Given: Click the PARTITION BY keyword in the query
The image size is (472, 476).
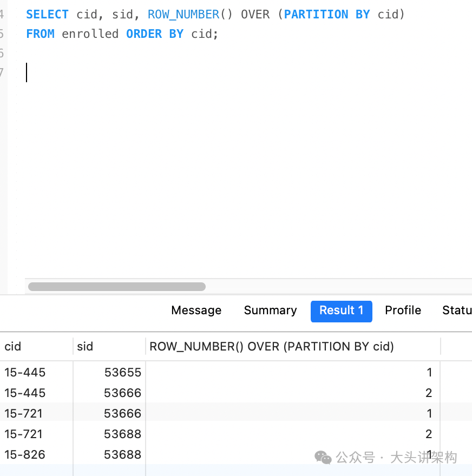Looking at the screenshot, I should coord(327,15).
